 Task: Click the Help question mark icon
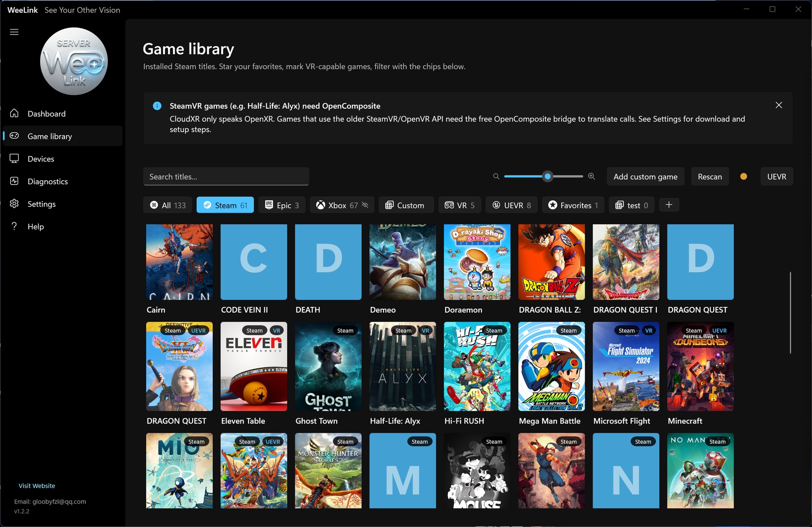tap(14, 226)
